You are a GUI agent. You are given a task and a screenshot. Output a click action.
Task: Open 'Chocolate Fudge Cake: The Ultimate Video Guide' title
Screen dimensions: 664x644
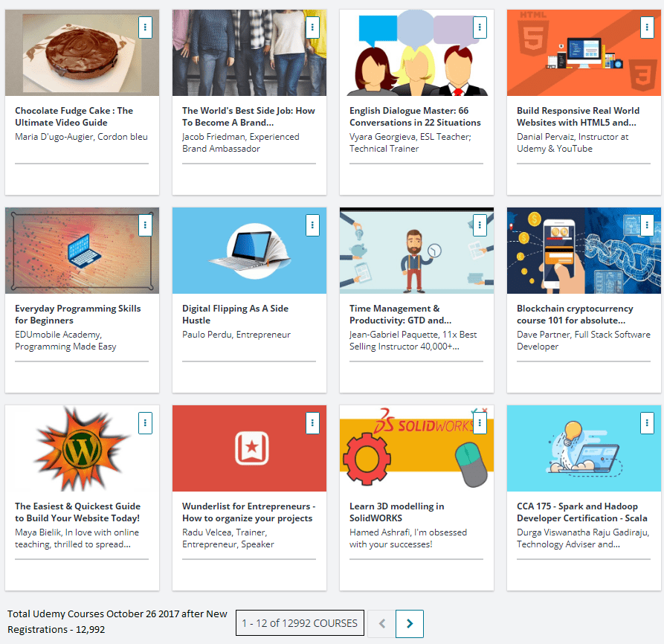74,117
